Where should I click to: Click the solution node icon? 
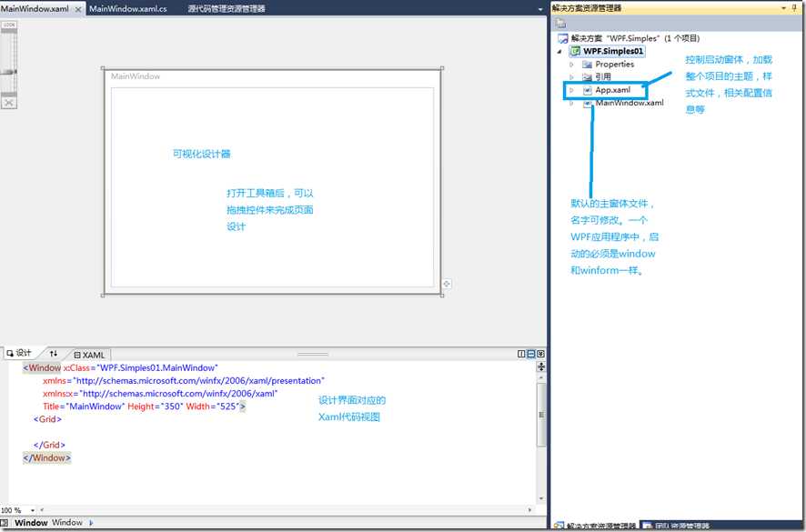pos(563,38)
